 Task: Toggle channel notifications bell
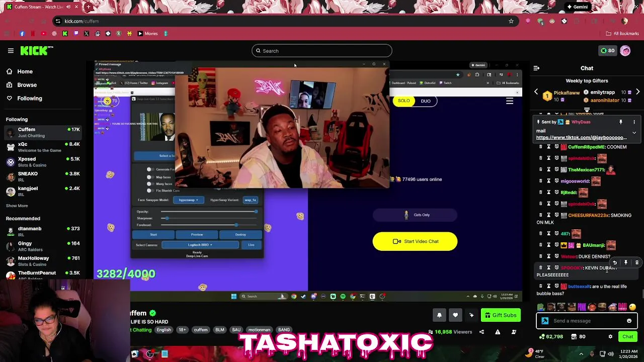439,315
